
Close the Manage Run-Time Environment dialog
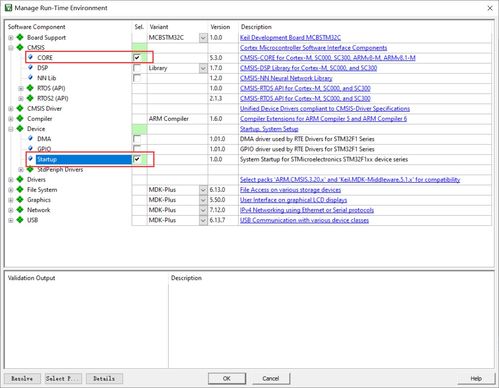click(490, 8)
